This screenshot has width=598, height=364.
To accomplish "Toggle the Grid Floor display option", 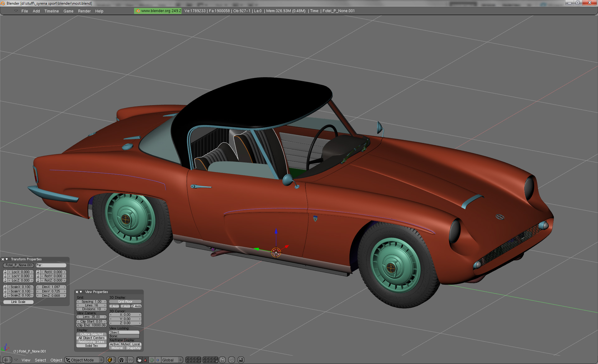I will 125,301.
